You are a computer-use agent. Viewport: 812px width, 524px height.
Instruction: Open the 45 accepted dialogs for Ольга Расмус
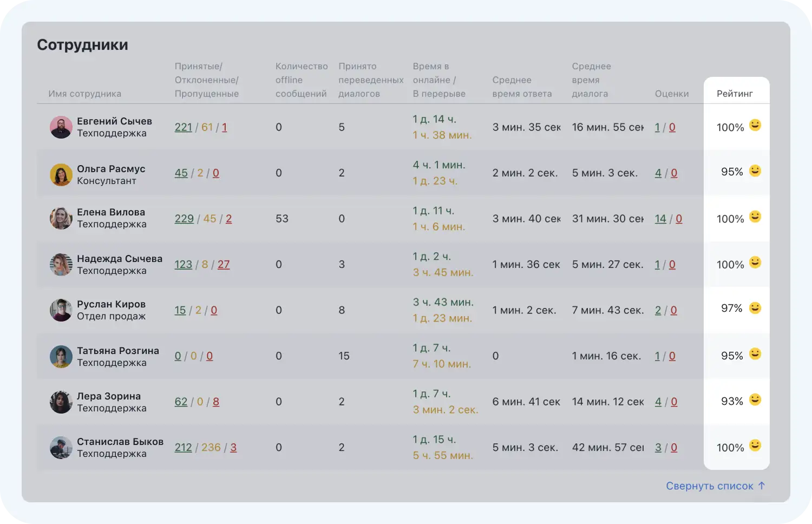(x=181, y=173)
